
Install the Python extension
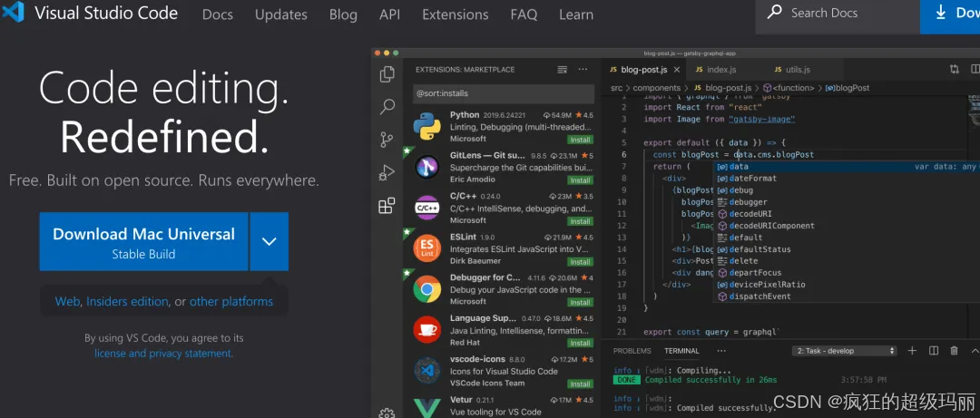point(581,140)
